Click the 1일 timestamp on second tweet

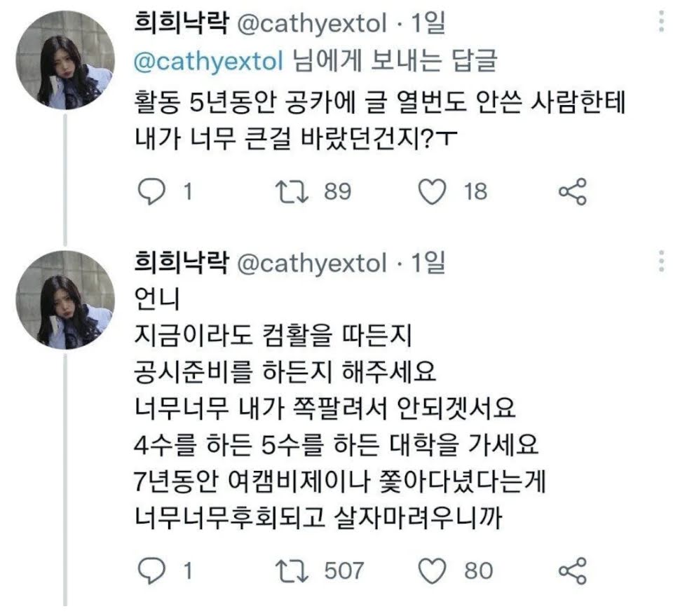point(428,263)
